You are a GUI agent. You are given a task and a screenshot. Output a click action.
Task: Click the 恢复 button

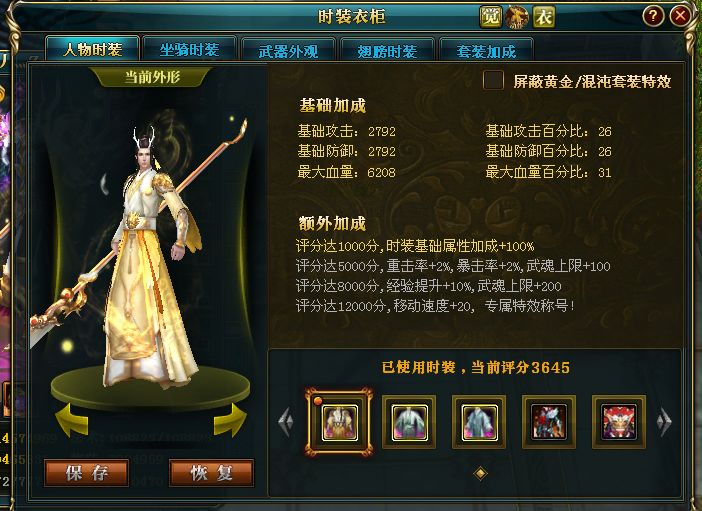click(x=211, y=473)
